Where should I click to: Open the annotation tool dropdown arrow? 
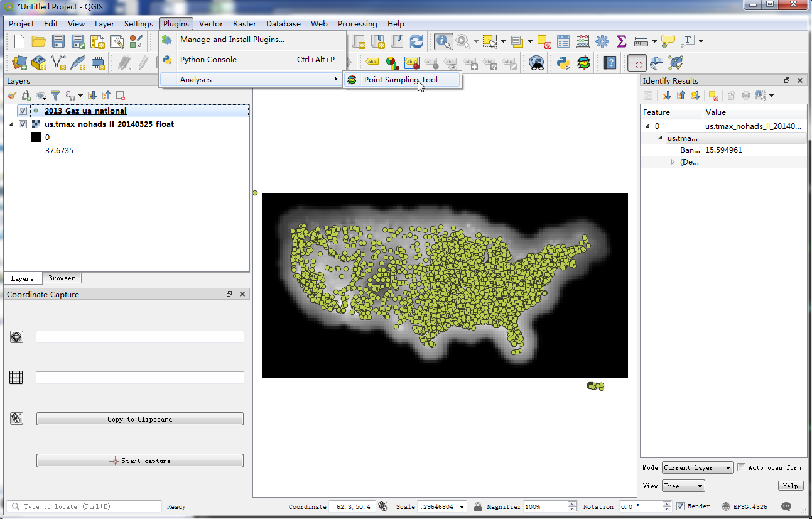[x=701, y=42]
